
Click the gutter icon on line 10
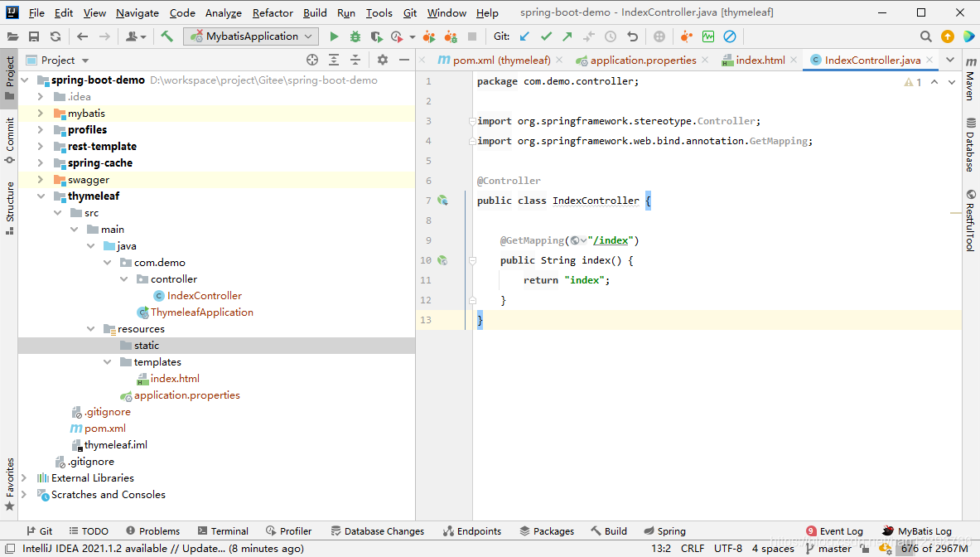pyautogui.click(x=442, y=260)
